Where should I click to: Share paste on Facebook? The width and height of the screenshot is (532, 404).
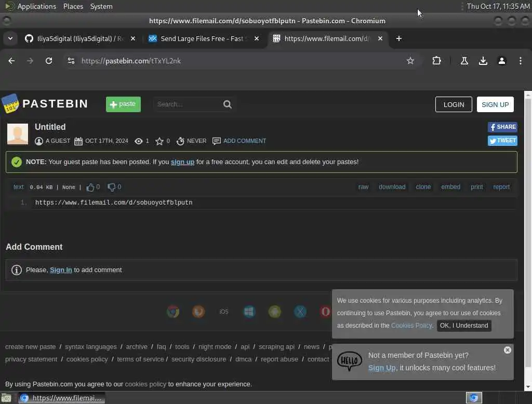point(502,127)
